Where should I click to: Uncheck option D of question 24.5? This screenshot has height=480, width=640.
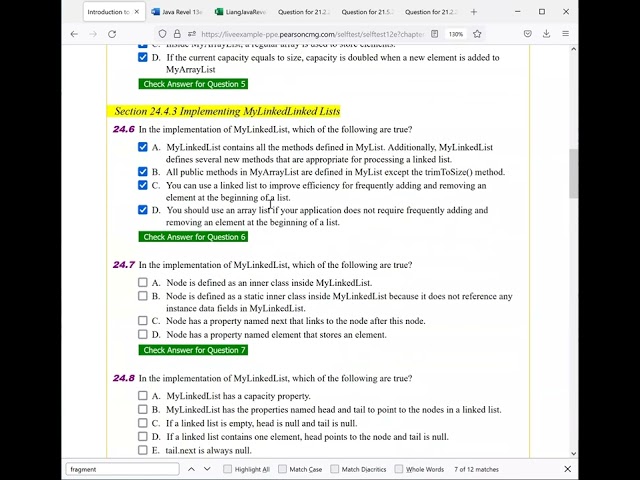point(142,57)
